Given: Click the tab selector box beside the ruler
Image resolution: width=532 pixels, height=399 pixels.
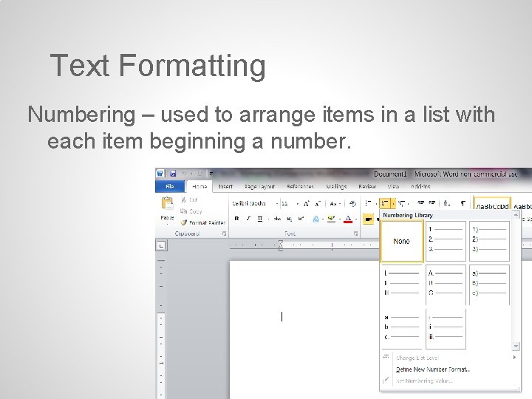Looking at the screenshot, I should (161, 245).
